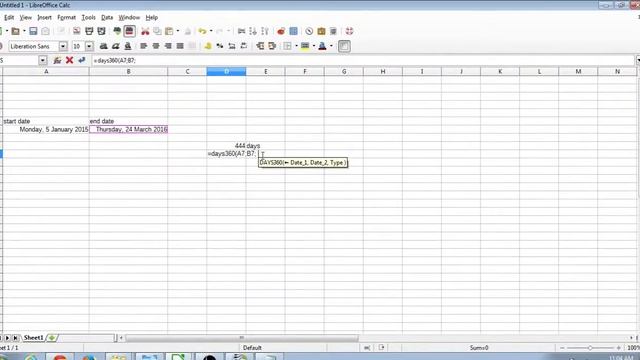640x360 pixels.
Task: Click the Sort ascending icon
Action: click(x=253, y=31)
